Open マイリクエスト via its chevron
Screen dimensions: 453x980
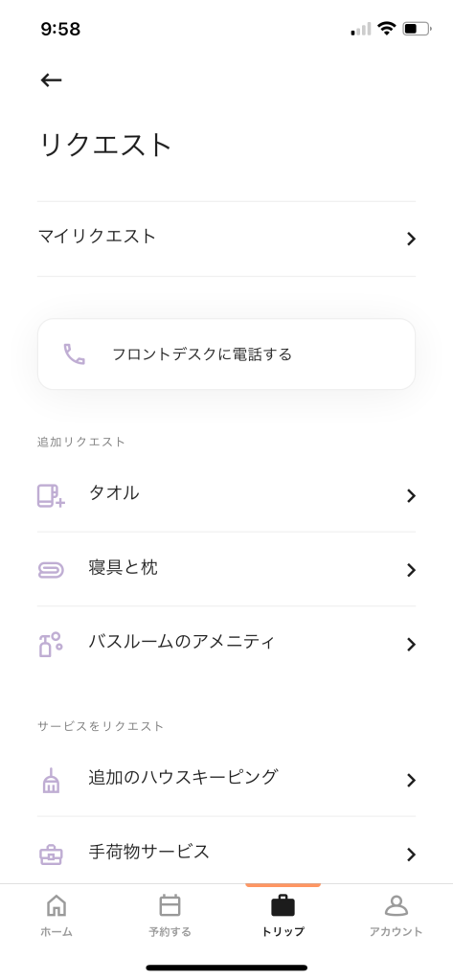(x=411, y=239)
